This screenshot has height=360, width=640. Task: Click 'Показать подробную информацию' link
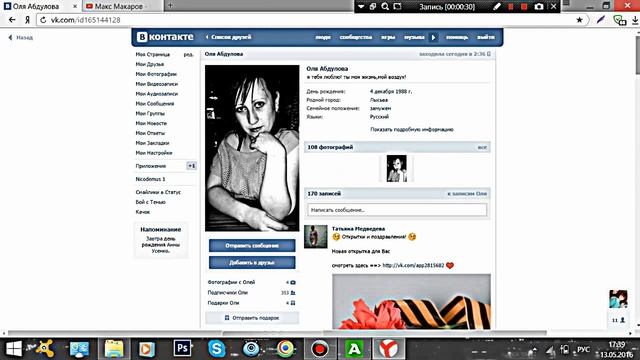(x=412, y=129)
